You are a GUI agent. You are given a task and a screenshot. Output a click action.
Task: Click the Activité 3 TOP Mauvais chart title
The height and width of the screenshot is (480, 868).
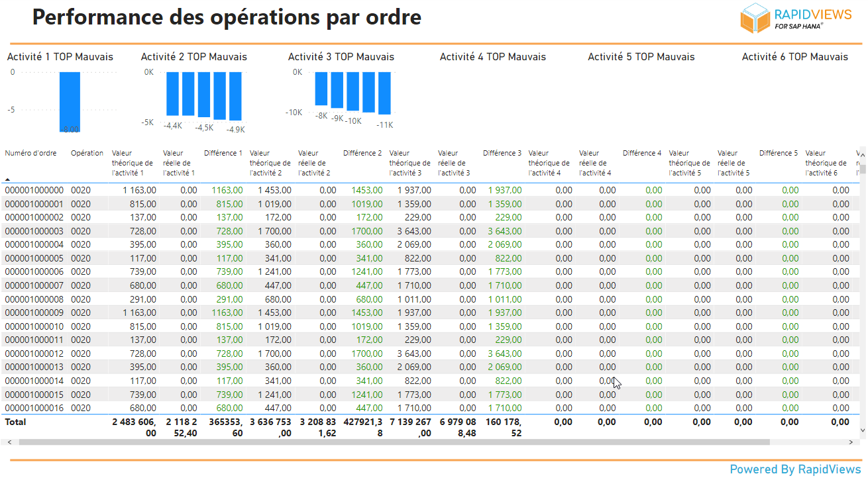[341, 57]
